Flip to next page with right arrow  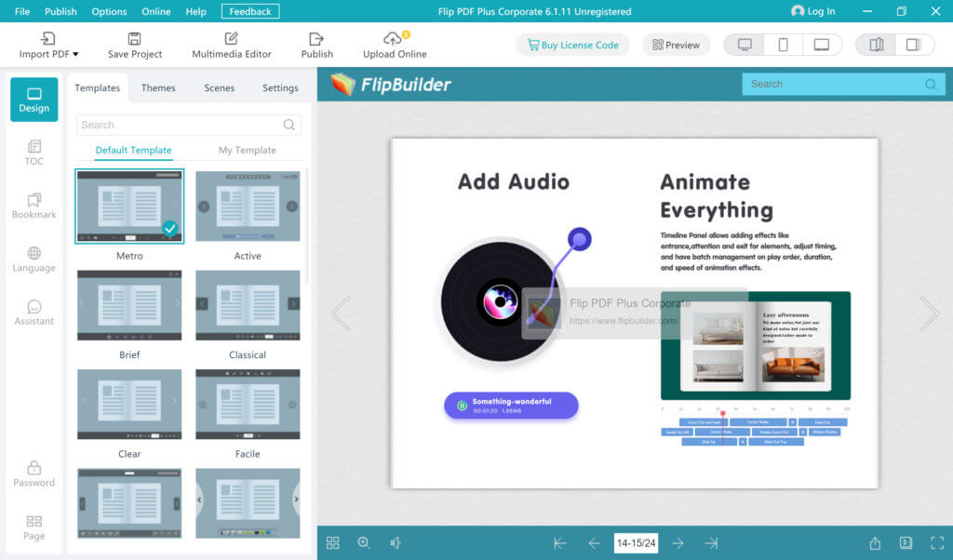(x=930, y=313)
